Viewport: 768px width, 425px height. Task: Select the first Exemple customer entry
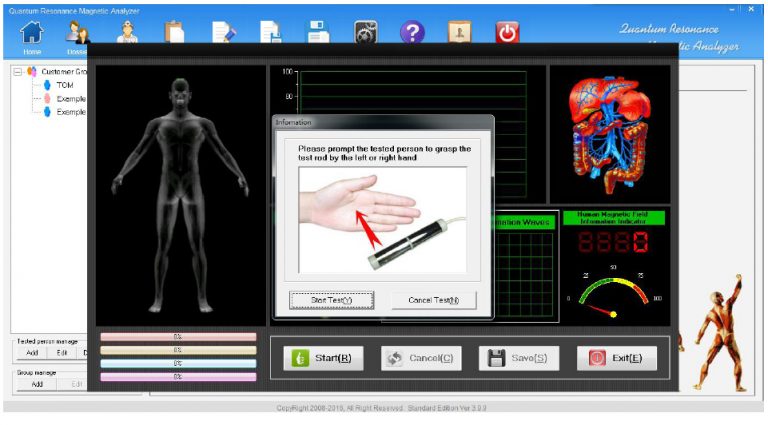[x=70, y=99]
